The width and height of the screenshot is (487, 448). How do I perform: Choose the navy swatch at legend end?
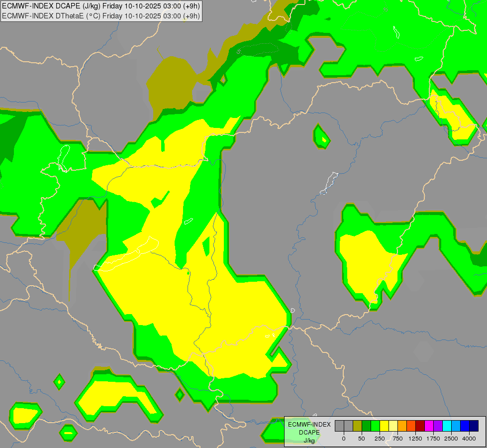pos(474,426)
